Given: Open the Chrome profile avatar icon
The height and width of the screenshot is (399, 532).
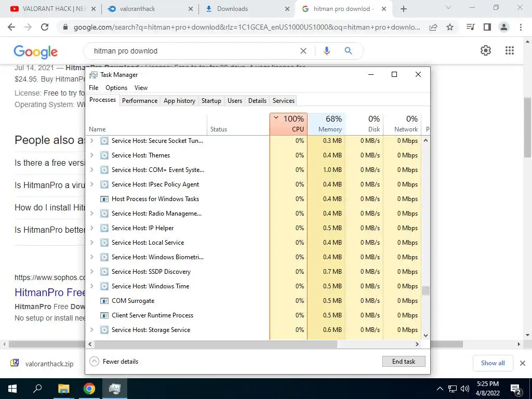Looking at the screenshot, I should (x=504, y=27).
